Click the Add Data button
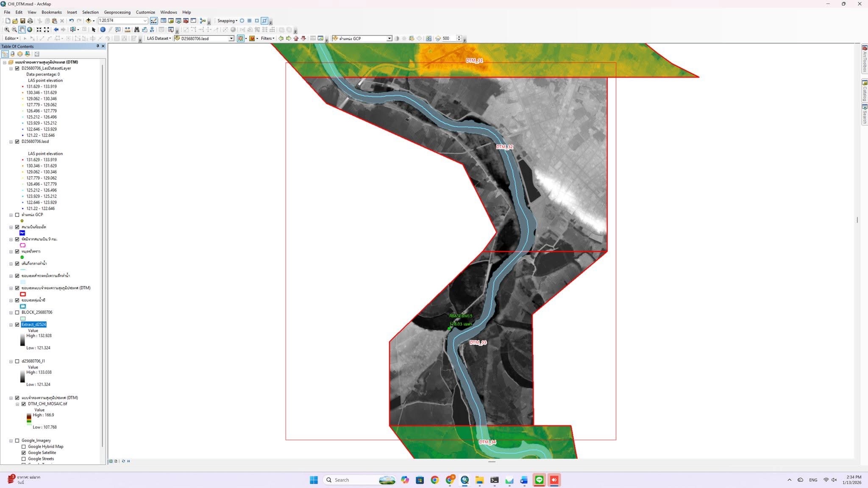868x488 pixels. pos(89,20)
